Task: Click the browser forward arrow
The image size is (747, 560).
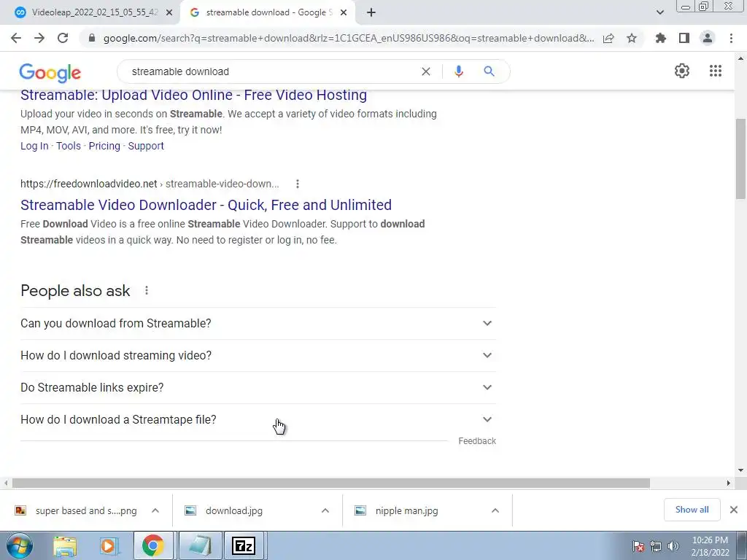Action: 39,38
